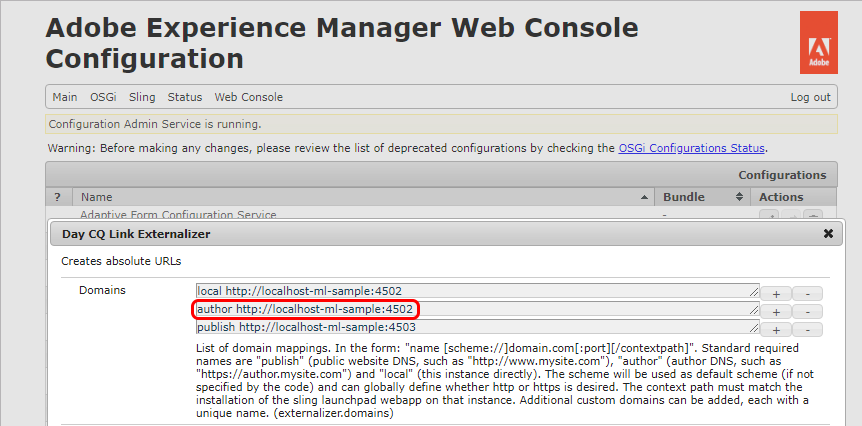This screenshot has width=862, height=426.
Task: Open the Sling menu
Action: point(142,97)
